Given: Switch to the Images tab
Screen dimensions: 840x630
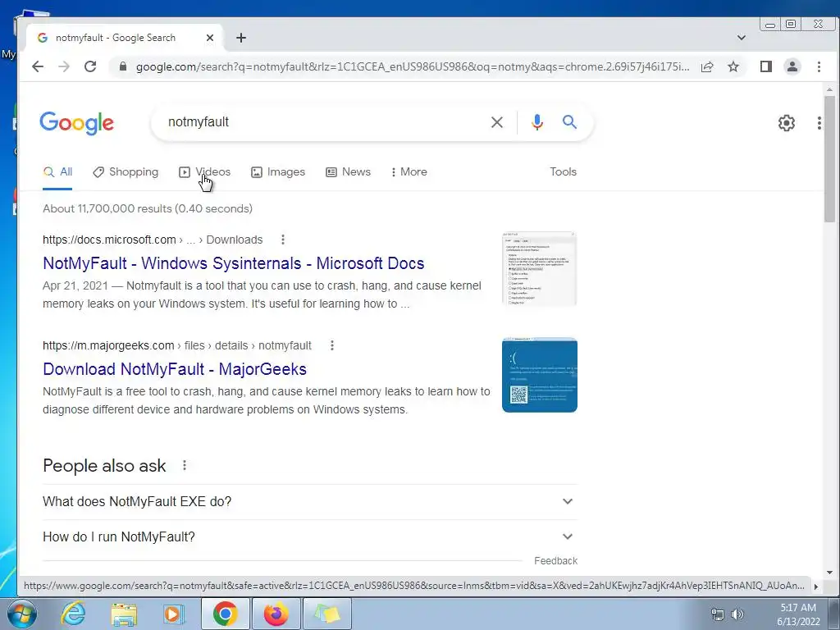Looking at the screenshot, I should (x=278, y=172).
